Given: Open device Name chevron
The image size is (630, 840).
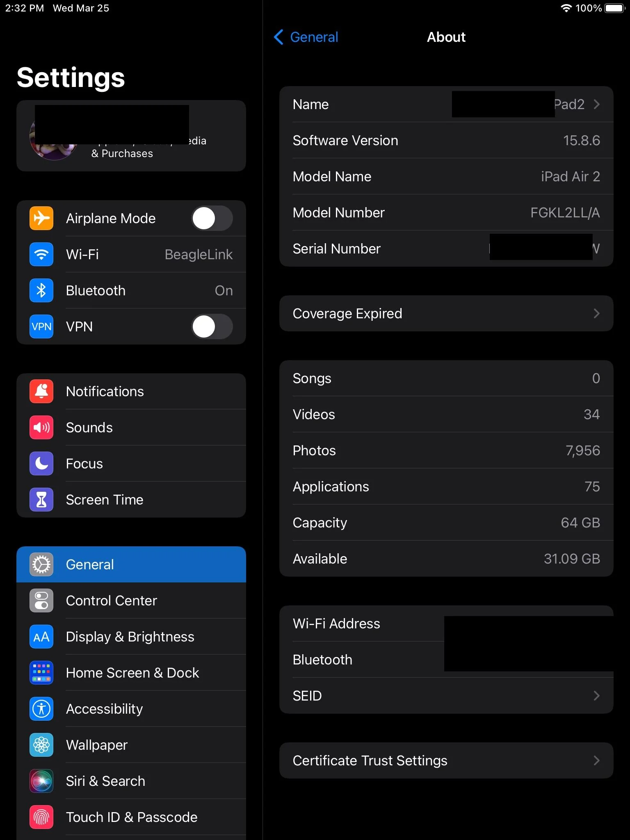Looking at the screenshot, I should coord(597,104).
